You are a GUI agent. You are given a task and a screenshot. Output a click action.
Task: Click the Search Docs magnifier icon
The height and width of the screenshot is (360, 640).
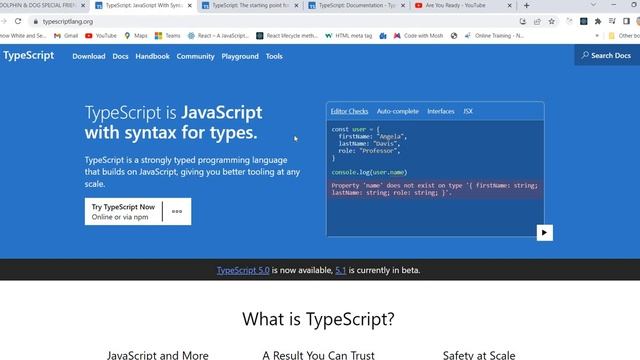(585, 55)
